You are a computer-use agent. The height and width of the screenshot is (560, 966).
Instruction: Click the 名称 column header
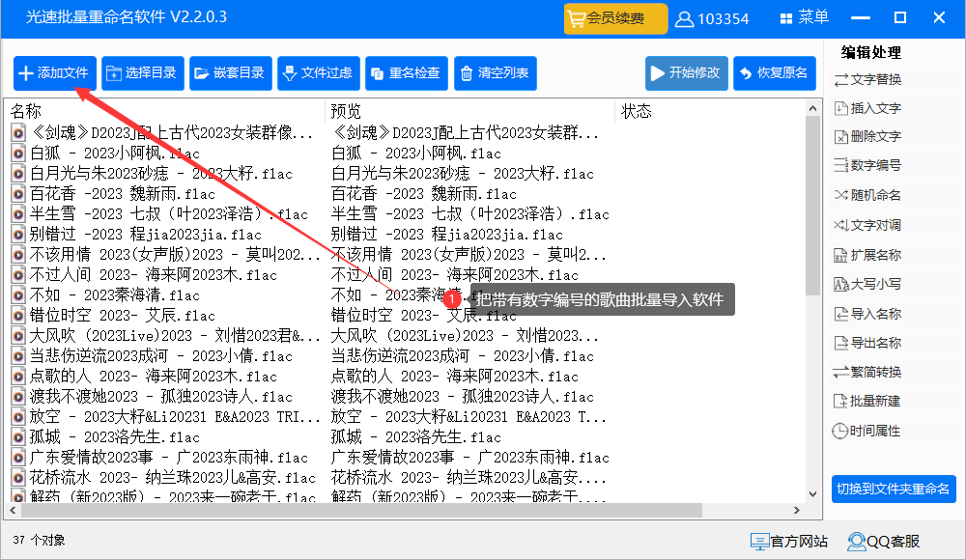pyautogui.click(x=26, y=111)
